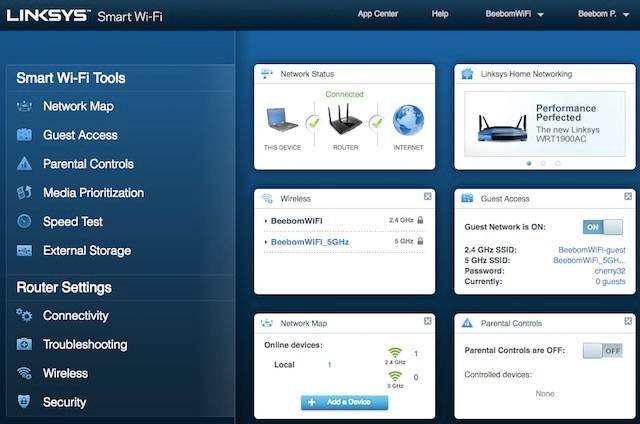Open Guest Access briefcase icon in sidebar

(x=25, y=135)
